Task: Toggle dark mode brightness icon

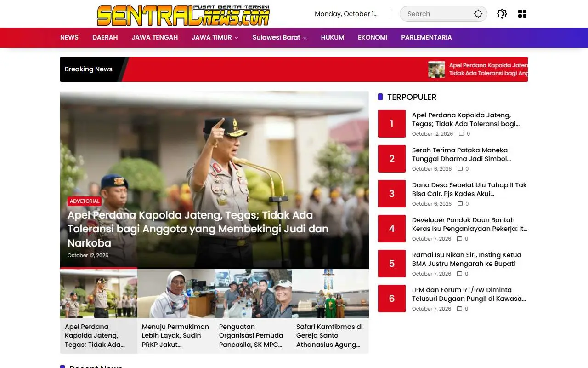Action: (502, 14)
